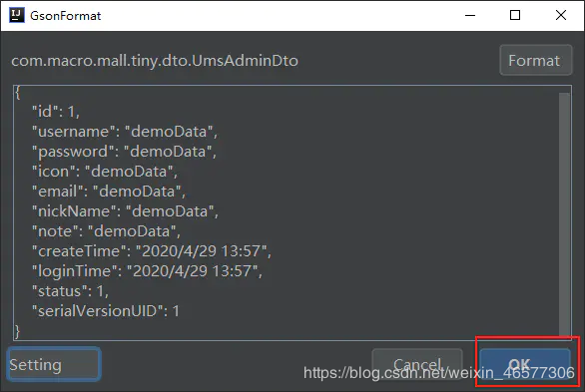Screen dimensions: 585x392
Task: Click the "nickName": "demoData" line
Action: pyautogui.click(x=125, y=211)
